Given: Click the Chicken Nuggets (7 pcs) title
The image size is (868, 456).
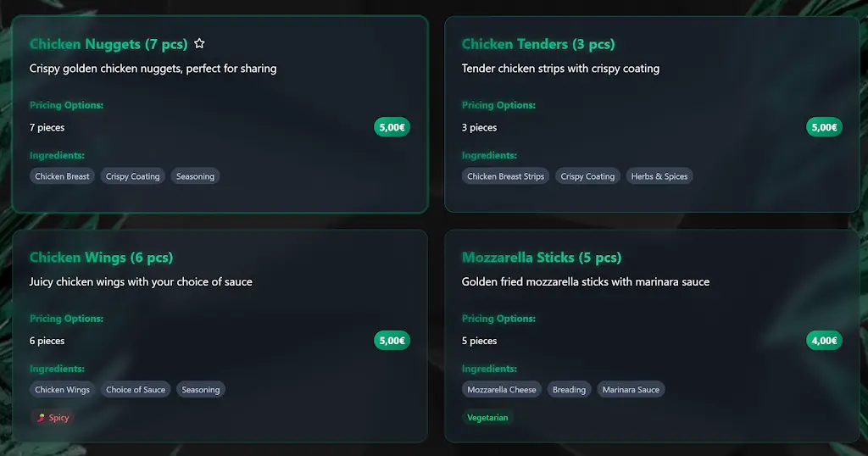Looking at the screenshot, I should 108,44.
